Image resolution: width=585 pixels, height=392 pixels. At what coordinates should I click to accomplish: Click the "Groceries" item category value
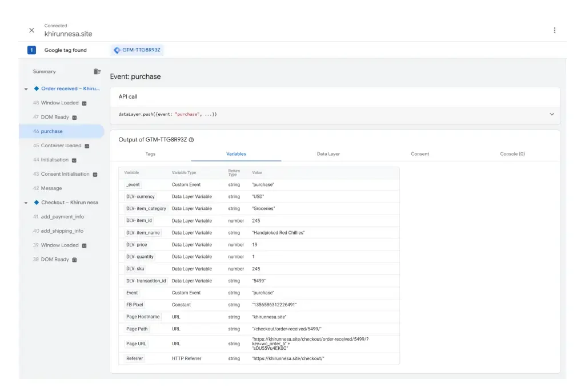point(263,209)
